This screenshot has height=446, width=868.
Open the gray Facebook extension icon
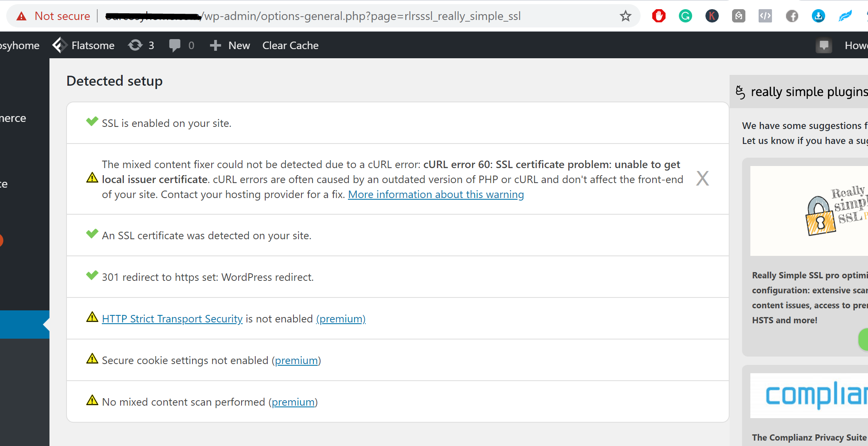[x=792, y=16]
